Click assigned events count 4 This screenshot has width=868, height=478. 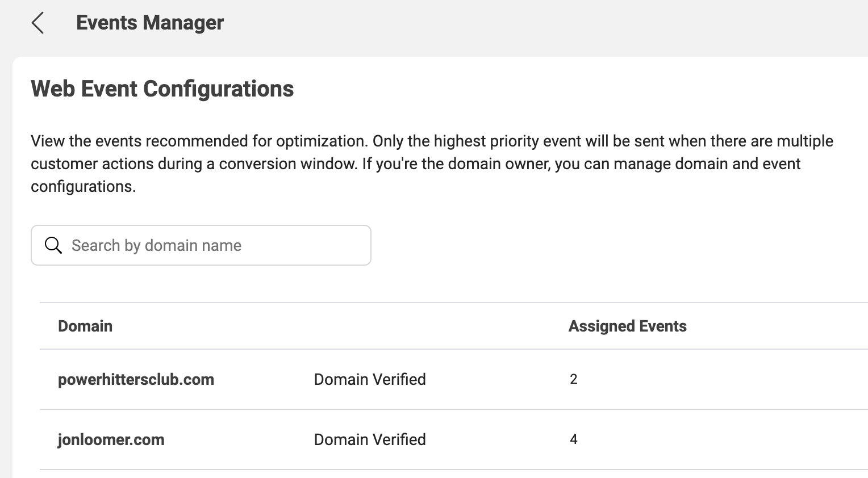574,439
